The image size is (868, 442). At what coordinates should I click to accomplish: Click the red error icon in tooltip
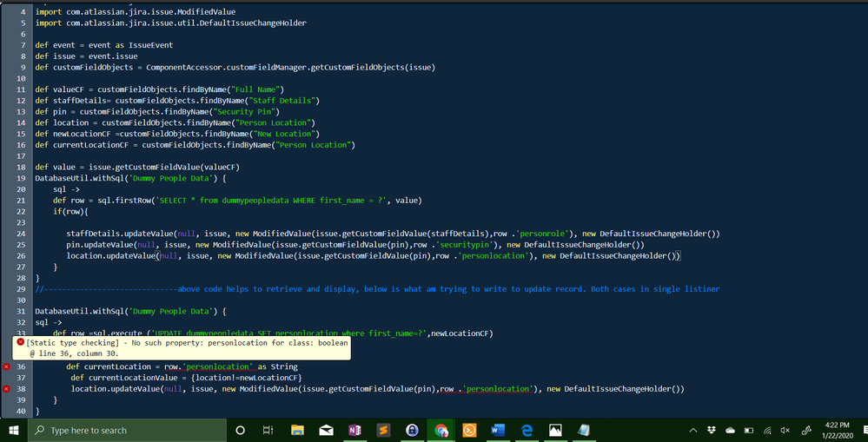click(21, 342)
